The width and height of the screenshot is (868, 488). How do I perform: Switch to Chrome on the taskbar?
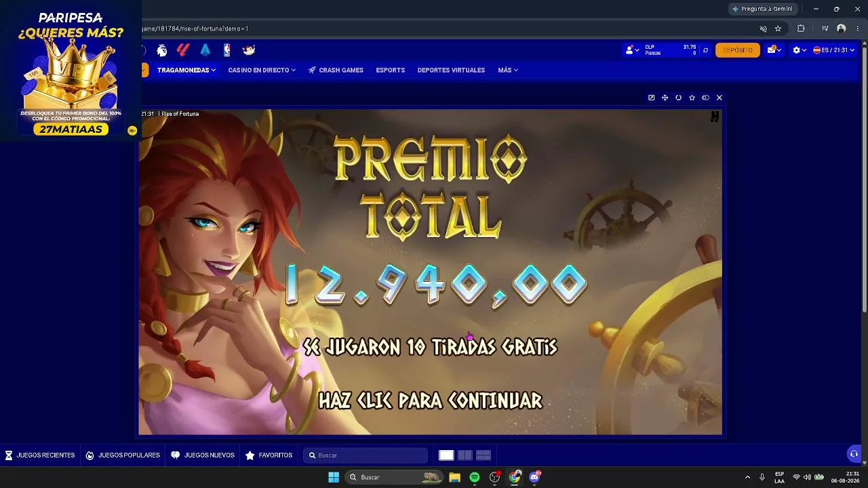point(515,477)
